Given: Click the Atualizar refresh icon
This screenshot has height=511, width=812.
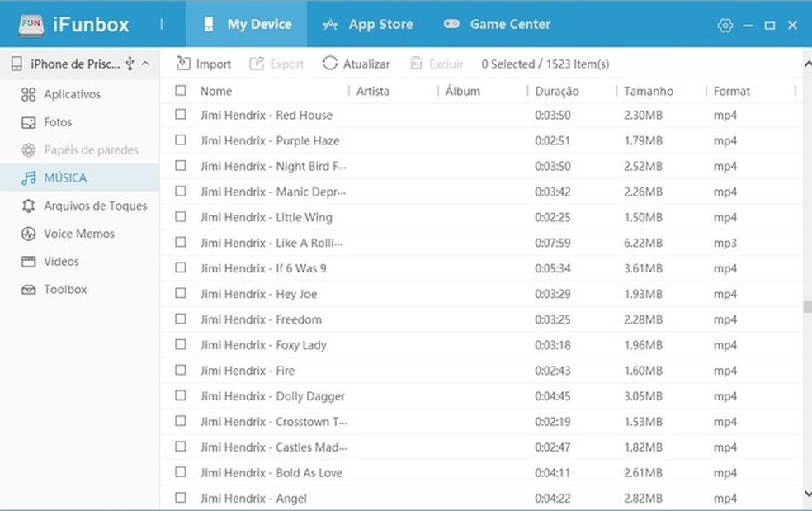Looking at the screenshot, I should [x=330, y=64].
